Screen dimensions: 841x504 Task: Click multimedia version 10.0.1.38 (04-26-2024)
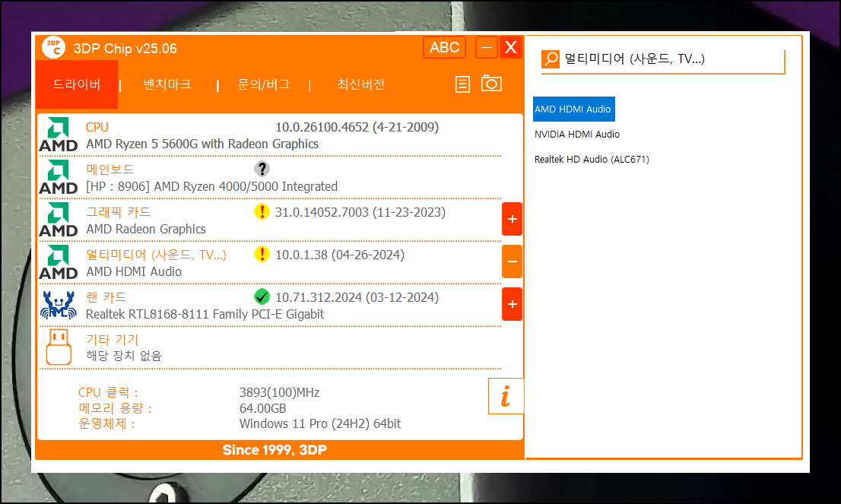tap(340, 255)
